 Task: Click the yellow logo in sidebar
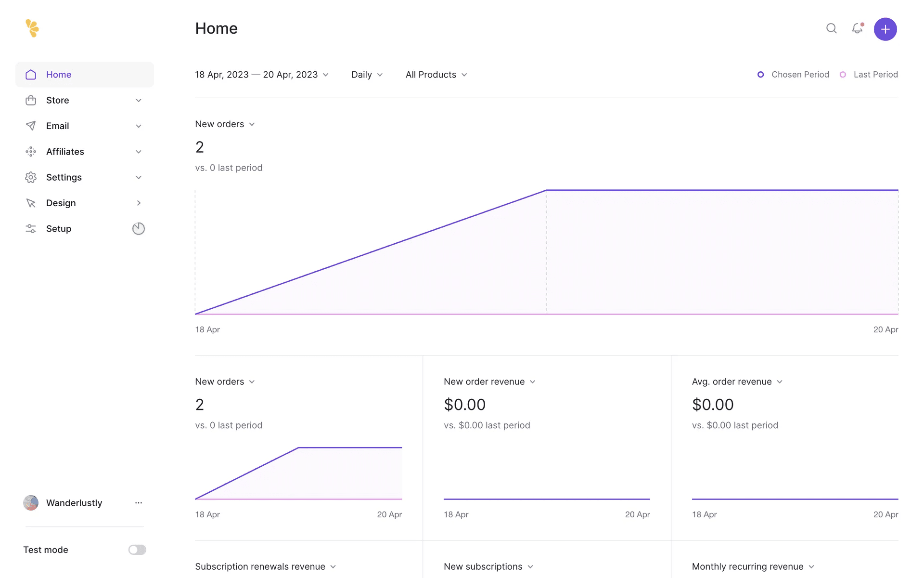[x=32, y=28]
